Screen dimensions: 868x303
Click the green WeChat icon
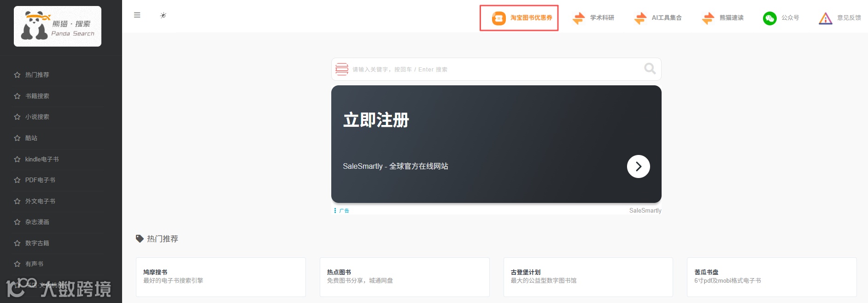(769, 18)
